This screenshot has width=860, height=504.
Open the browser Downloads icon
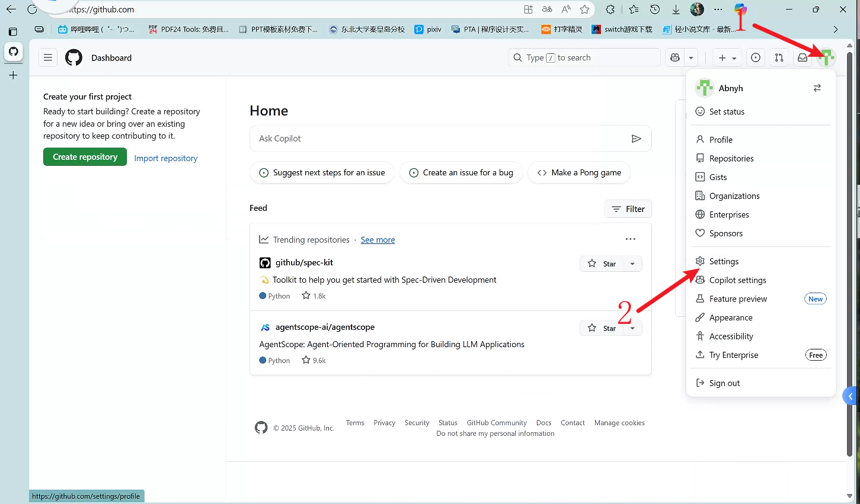coord(676,9)
